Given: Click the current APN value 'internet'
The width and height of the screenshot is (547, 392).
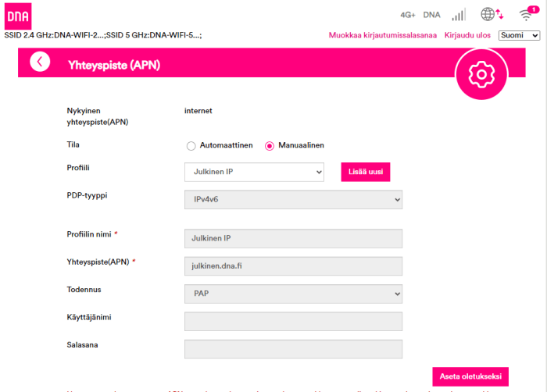Looking at the screenshot, I should (198, 111).
